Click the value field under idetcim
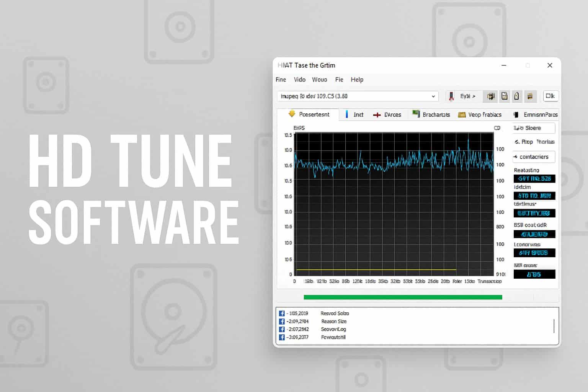This screenshot has height=392, width=588. click(534, 196)
